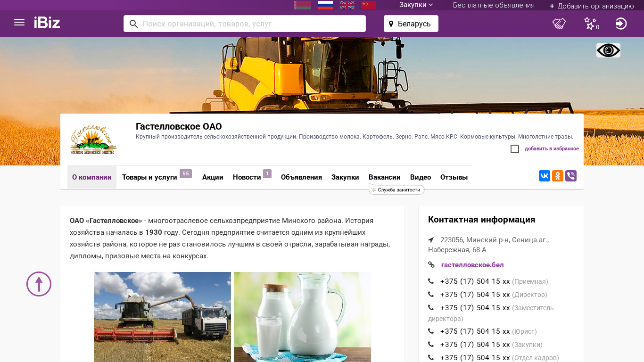Switch language to Russian flag
This screenshot has height=362, width=644.
click(325, 5)
